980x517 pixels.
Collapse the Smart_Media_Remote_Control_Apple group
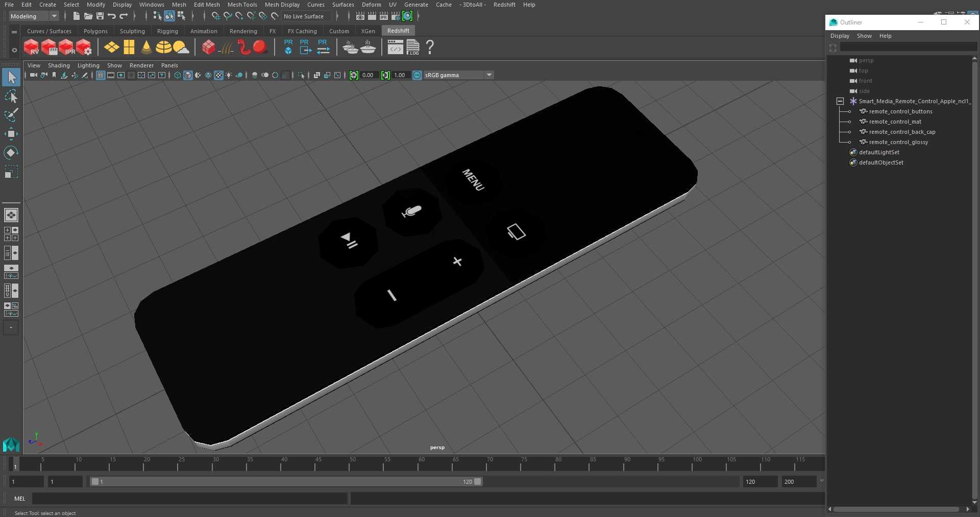[x=840, y=101]
